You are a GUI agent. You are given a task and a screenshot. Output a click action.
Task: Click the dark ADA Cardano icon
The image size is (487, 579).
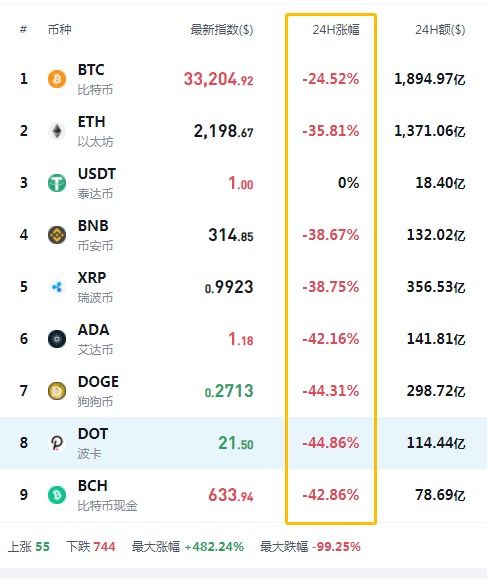[57, 339]
